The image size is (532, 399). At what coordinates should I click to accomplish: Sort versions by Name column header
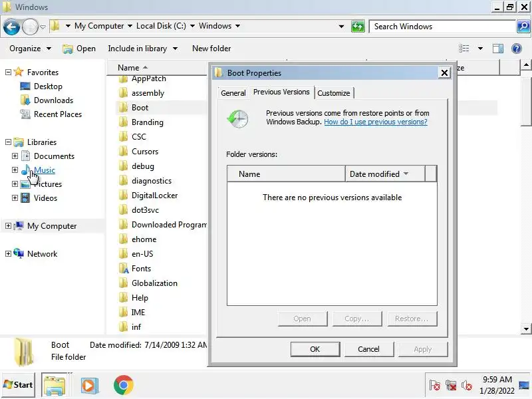(286, 174)
